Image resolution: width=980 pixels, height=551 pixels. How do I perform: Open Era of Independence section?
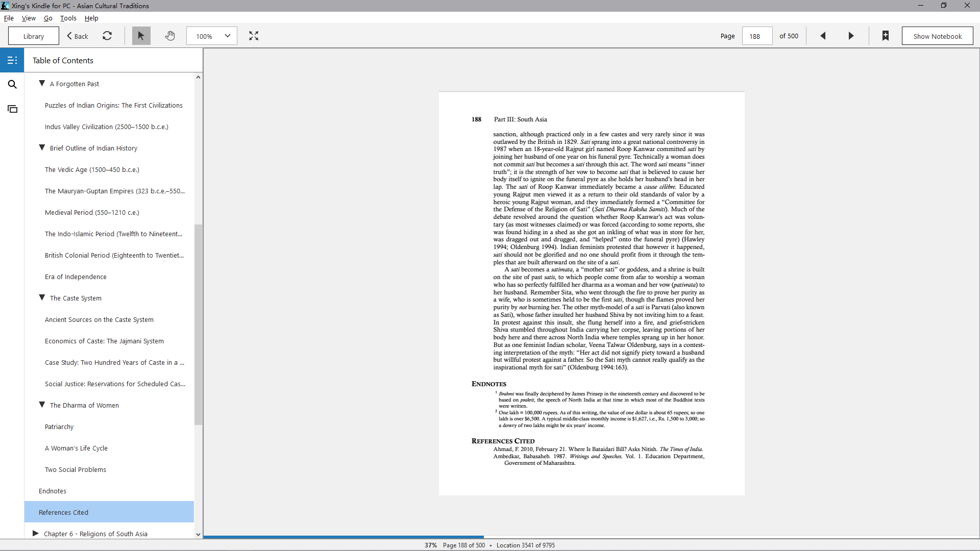pyautogui.click(x=76, y=277)
